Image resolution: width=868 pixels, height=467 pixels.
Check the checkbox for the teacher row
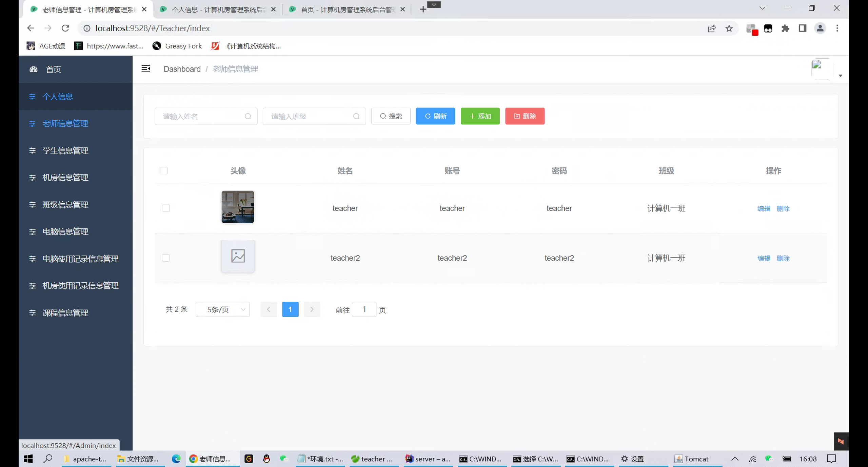(x=166, y=208)
